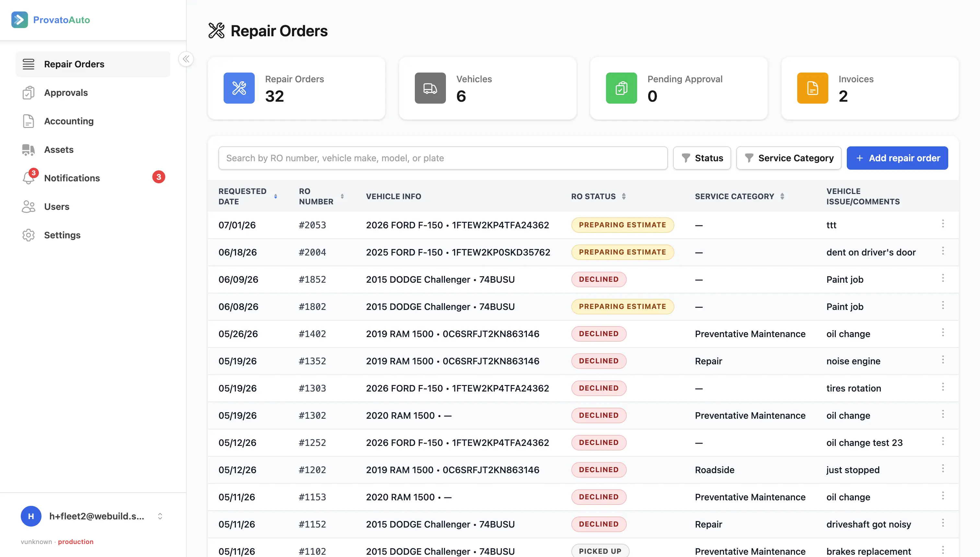This screenshot has height=557, width=980.
Task: Click the Repair Orders list icon in the sidebar
Action: (x=28, y=64)
